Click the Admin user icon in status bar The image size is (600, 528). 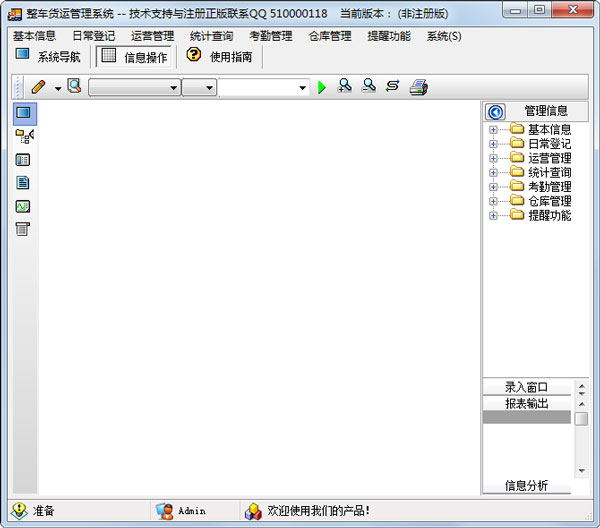pyautogui.click(x=165, y=511)
